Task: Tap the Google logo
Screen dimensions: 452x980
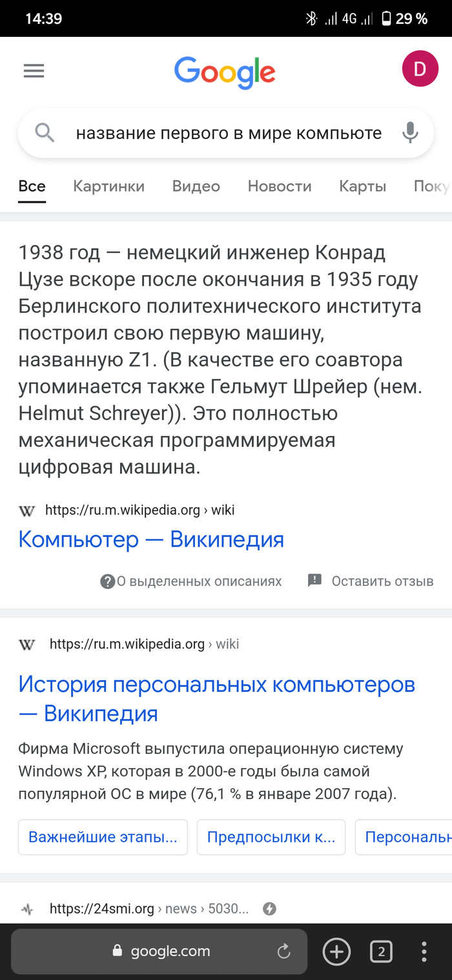Action: click(x=225, y=72)
